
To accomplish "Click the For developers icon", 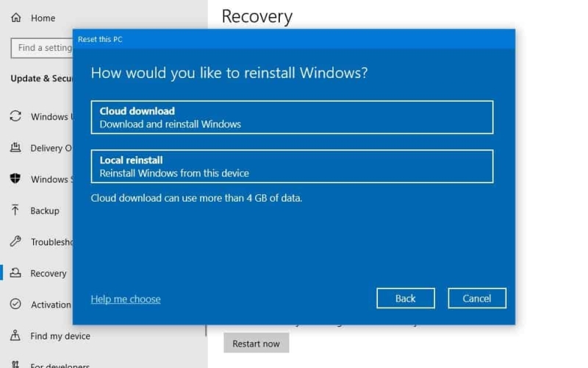I will (15, 364).
